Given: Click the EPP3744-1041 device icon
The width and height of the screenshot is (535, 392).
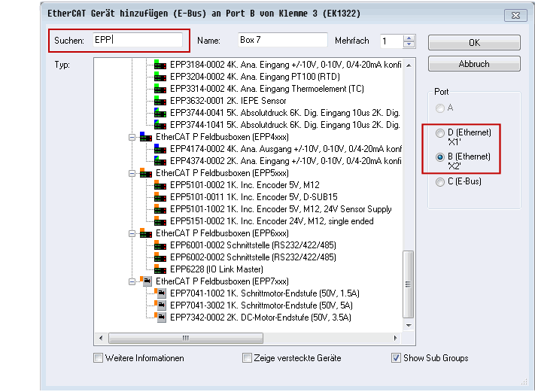Looking at the screenshot, I should 160,125.
